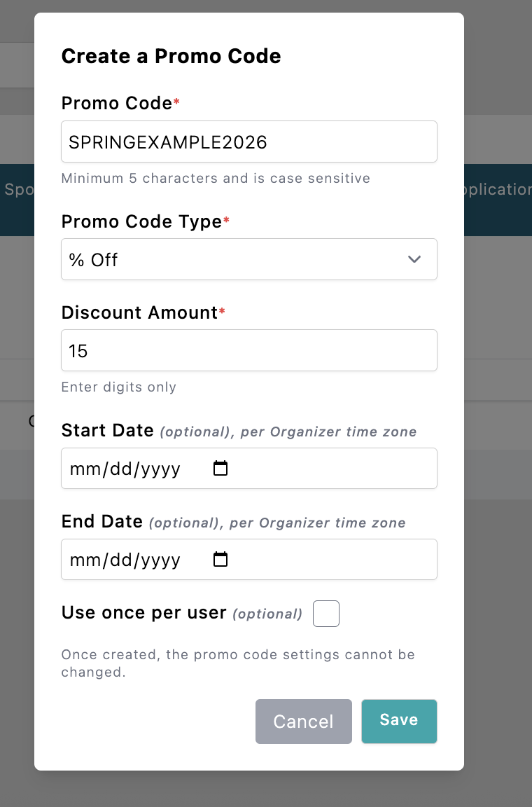Click the partially hidden "pplication" tab at right
The height and width of the screenshot is (807, 532).
click(497, 190)
